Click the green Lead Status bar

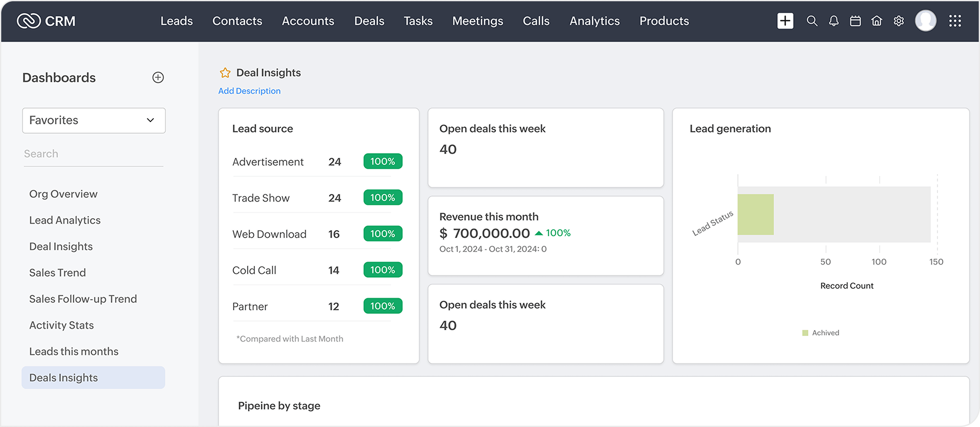[x=756, y=214]
